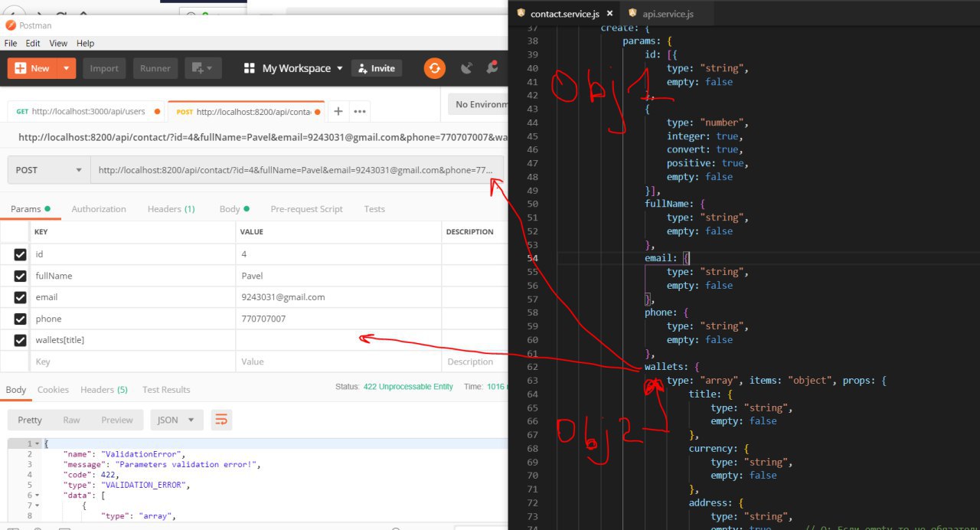Click the orange sync status icon

click(x=435, y=68)
